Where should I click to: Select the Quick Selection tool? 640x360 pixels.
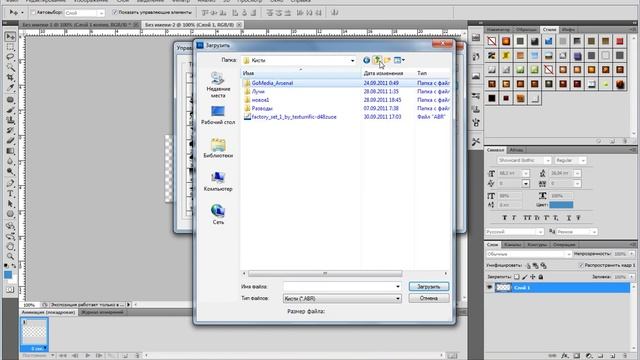tap(10, 67)
